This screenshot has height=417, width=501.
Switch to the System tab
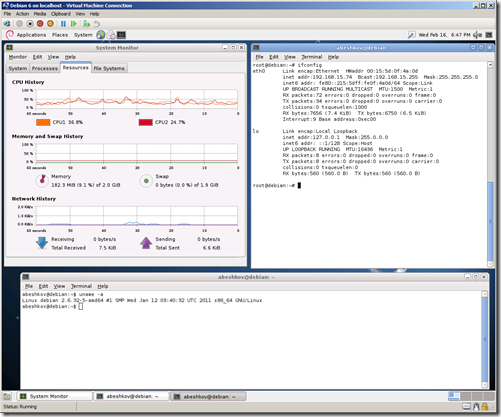(x=18, y=68)
